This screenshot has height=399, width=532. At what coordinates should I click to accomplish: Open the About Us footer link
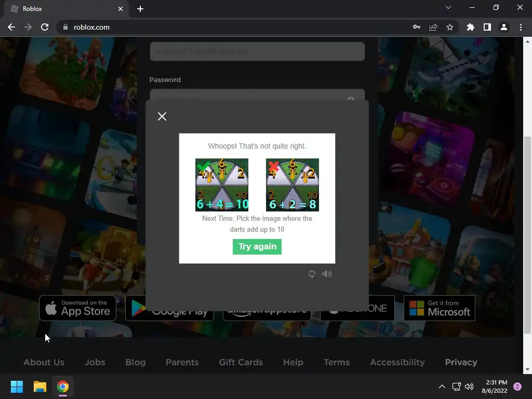click(44, 362)
